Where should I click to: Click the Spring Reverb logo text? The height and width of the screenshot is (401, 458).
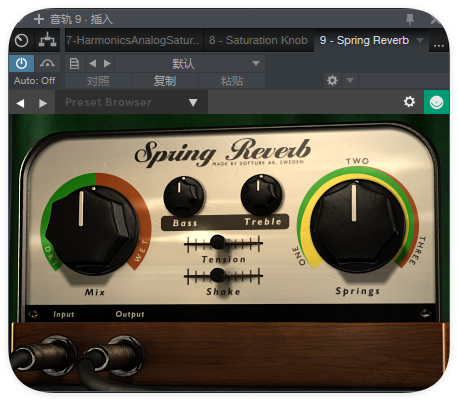tap(223, 152)
